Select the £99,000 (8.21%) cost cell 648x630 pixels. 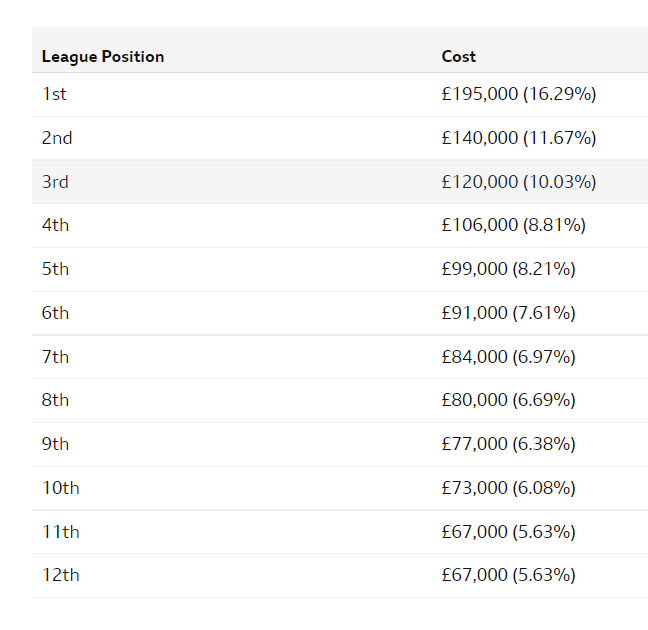pos(508,269)
